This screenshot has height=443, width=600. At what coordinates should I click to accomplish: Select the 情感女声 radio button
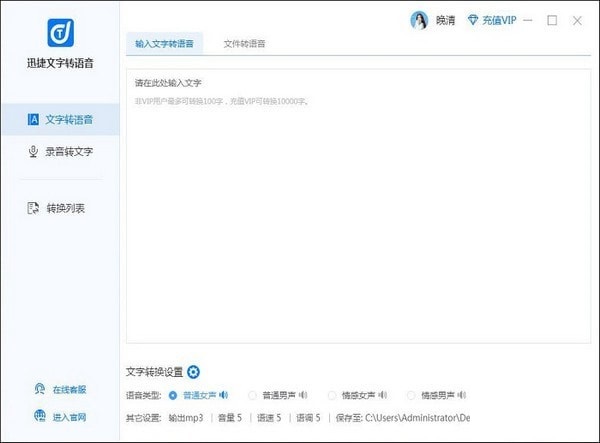point(333,394)
